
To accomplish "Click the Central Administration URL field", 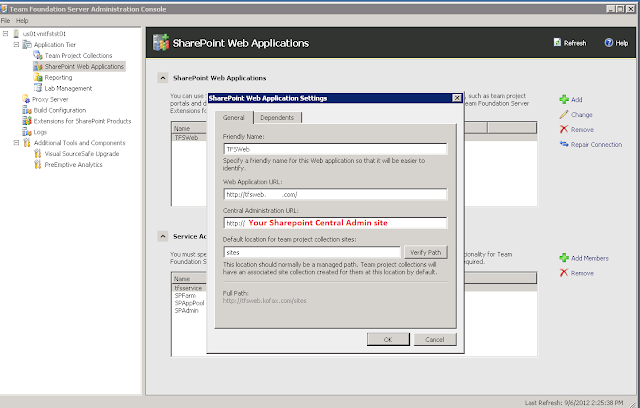I will [x=335, y=223].
